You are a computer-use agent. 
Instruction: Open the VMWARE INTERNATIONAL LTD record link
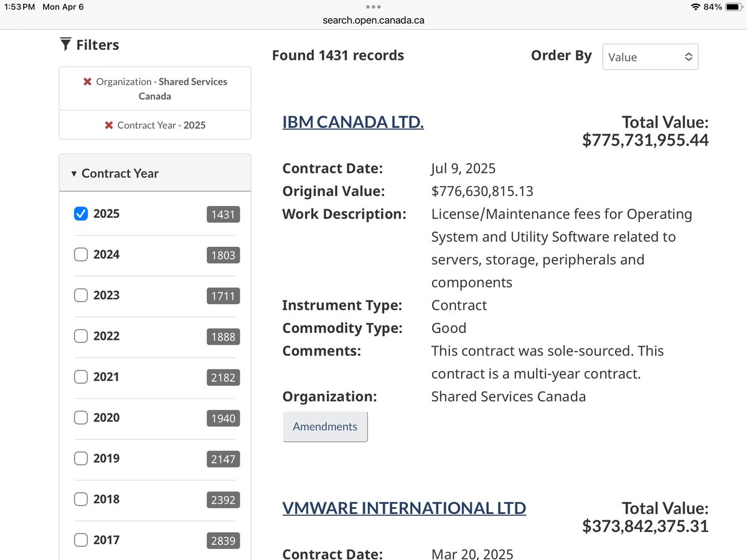point(404,508)
